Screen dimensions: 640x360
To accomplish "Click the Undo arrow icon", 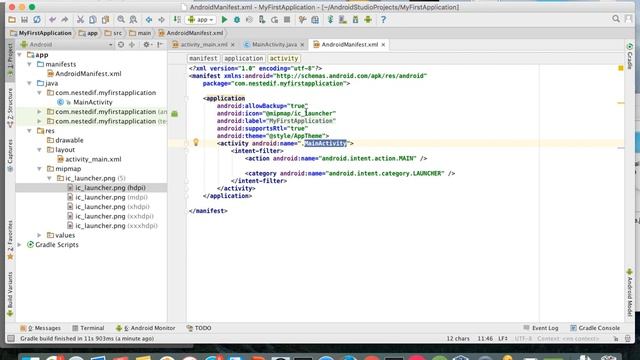I will pos(52,20).
